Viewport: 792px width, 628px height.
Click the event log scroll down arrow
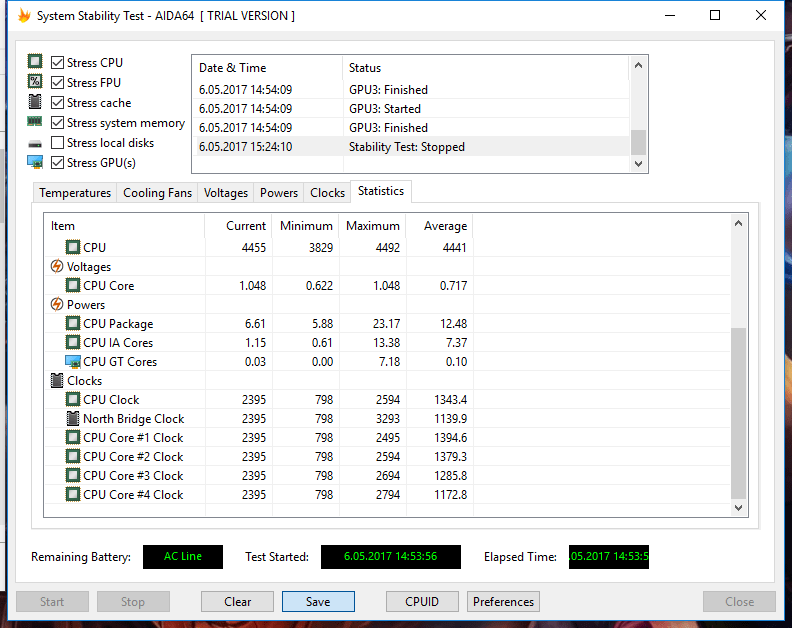638,164
